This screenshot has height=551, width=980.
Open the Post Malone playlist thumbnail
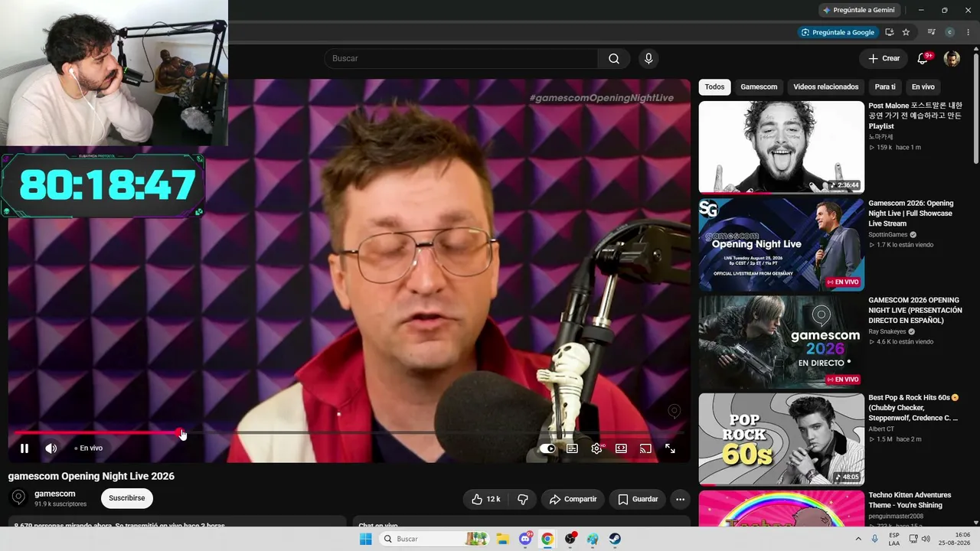[x=781, y=147]
